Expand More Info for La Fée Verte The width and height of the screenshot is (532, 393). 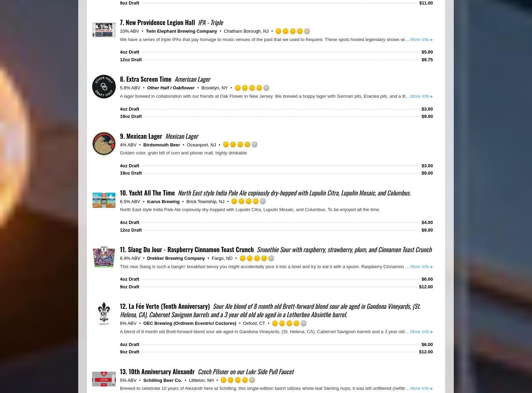[421, 331]
